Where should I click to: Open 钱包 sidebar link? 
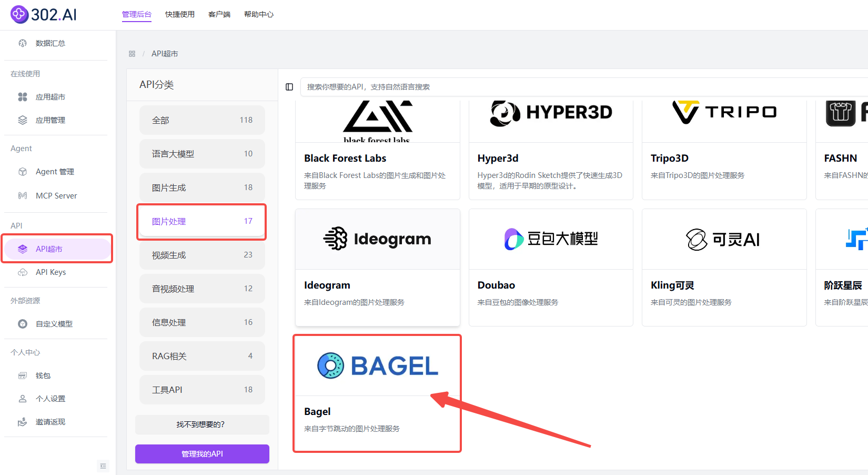[43, 375]
